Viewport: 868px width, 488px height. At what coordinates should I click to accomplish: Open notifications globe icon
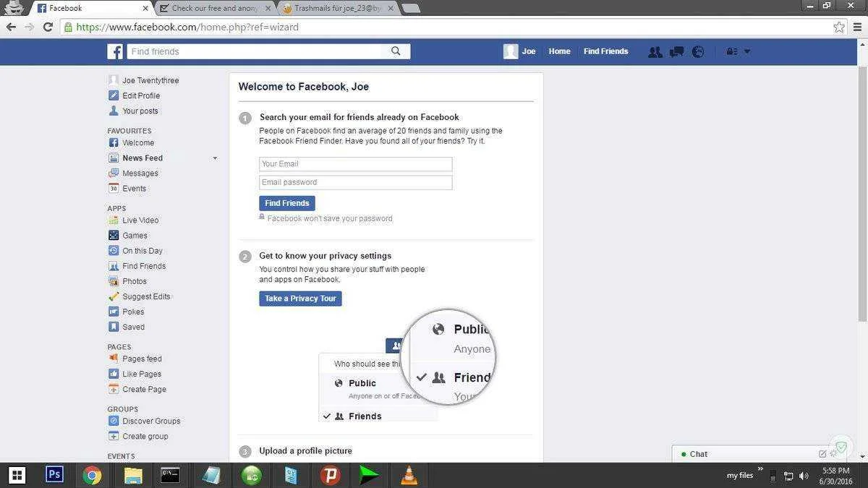698,51
